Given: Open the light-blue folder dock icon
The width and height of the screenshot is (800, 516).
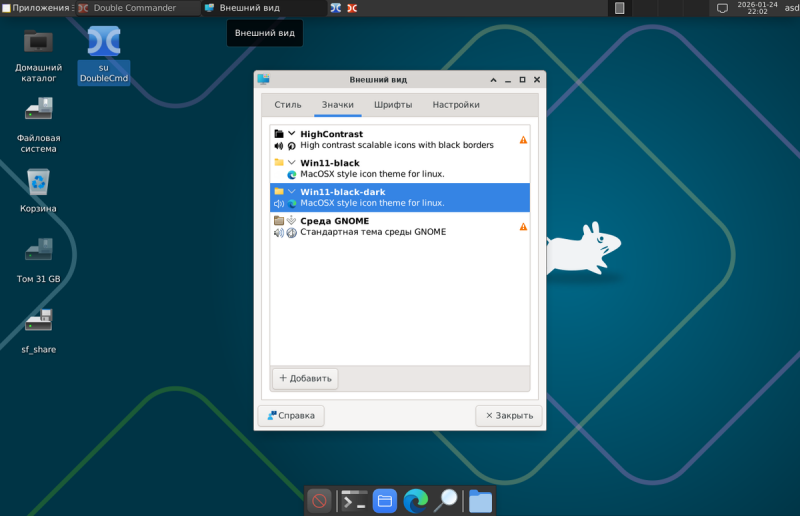Looking at the screenshot, I should 480,501.
